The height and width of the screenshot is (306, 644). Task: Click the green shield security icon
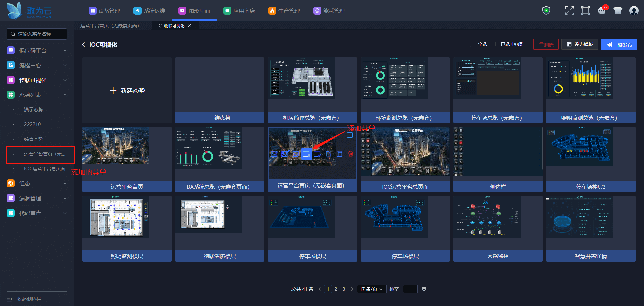click(x=546, y=11)
